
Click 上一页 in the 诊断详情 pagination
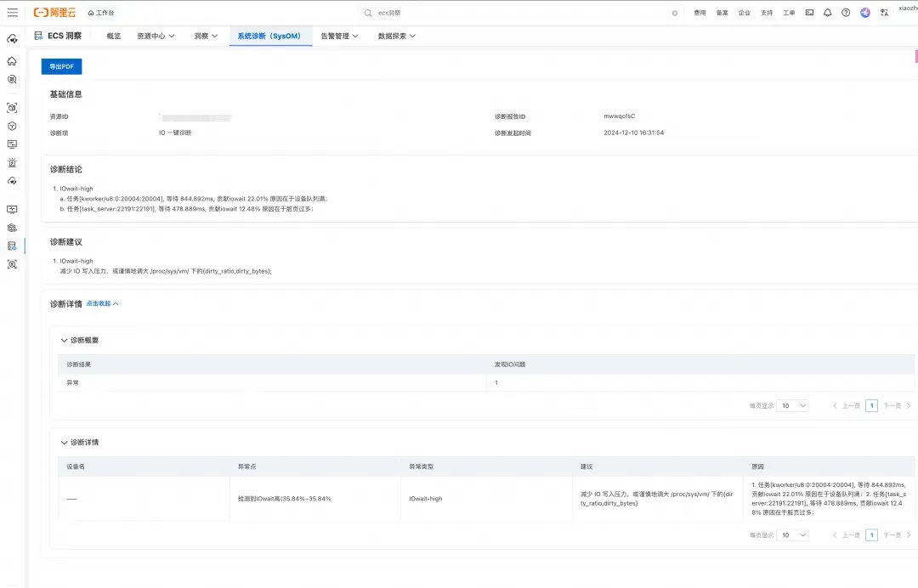pos(847,535)
